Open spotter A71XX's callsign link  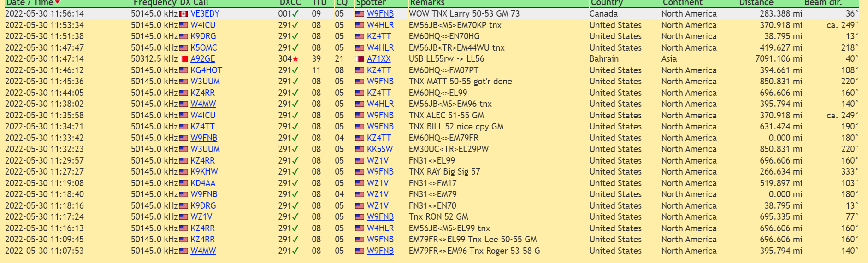click(378, 59)
